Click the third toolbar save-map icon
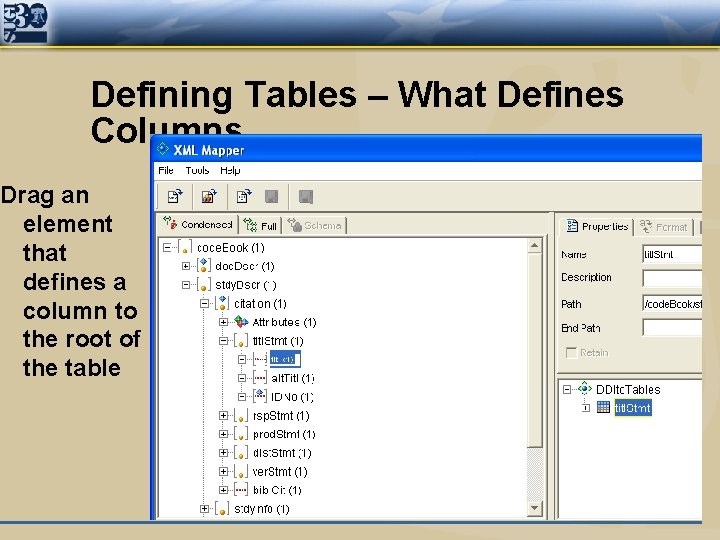This screenshot has width=720, height=540. click(243, 197)
